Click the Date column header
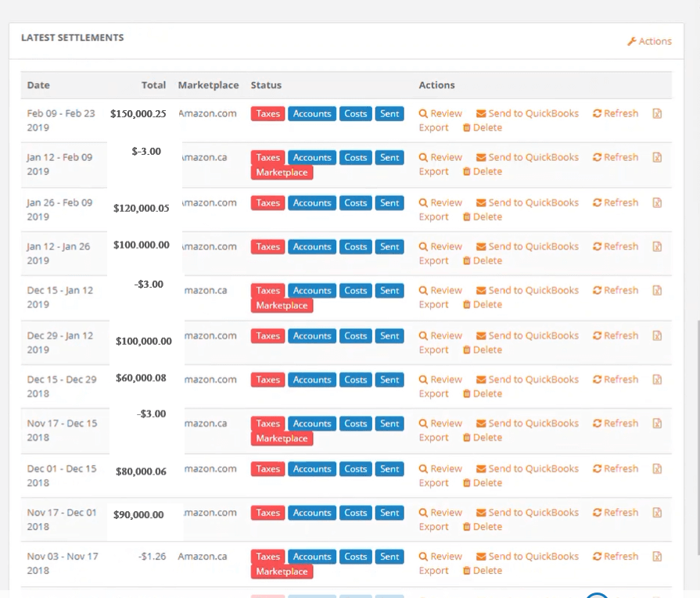The width and height of the screenshot is (700, 598). 38,84
